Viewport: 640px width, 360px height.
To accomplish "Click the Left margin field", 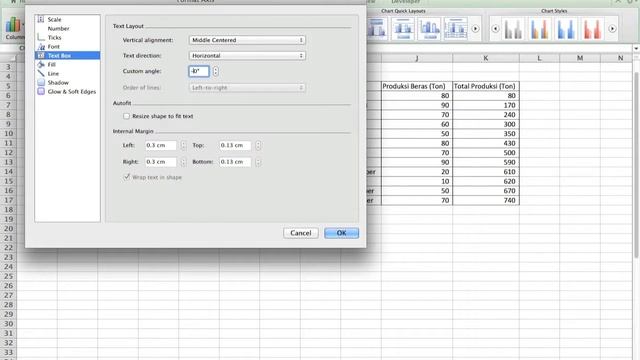I will (161, 145).
